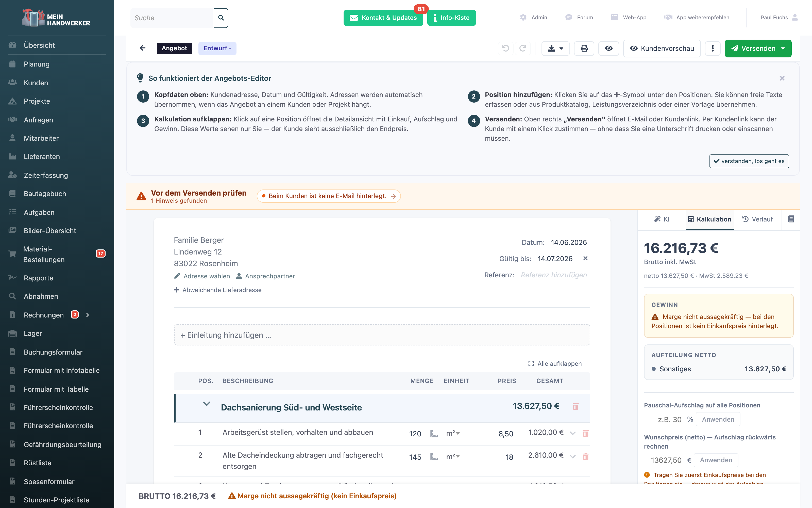Change unit m² for Alte Dacheindeckung row
Image resolution: width=812 pixels, height=508 pixels.
tap(453, 457)
